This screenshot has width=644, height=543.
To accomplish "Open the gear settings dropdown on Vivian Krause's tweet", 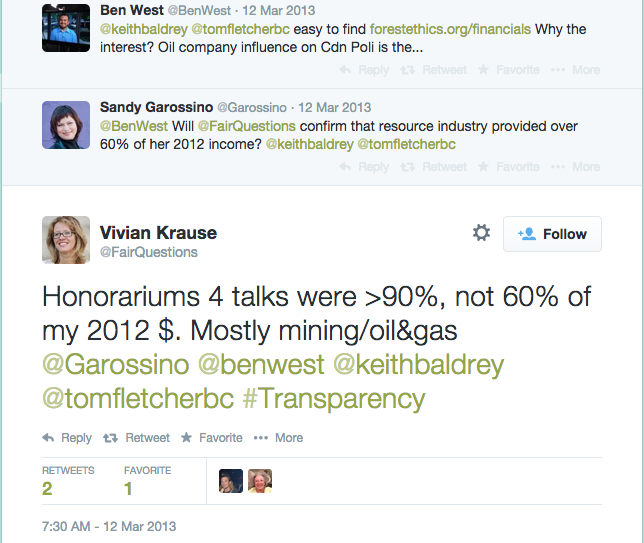I will click(x=481, y=233).
